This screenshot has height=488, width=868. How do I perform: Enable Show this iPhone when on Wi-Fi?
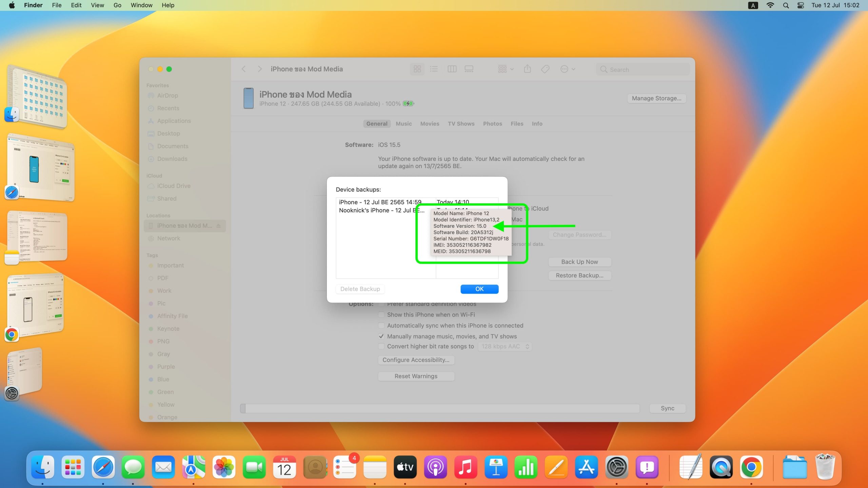click(381, 314)
